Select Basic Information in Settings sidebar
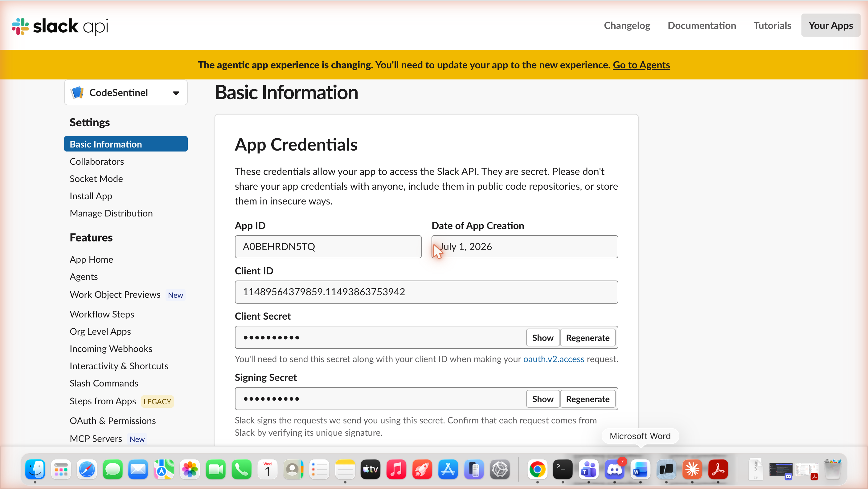The height and width of the screenshot is (489, 868). click(126, 144)
